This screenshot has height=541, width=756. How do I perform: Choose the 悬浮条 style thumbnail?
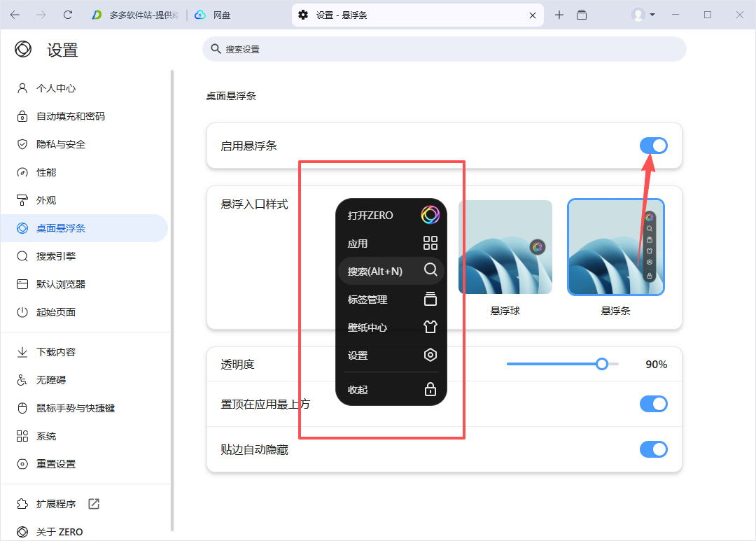pos(616,247)
